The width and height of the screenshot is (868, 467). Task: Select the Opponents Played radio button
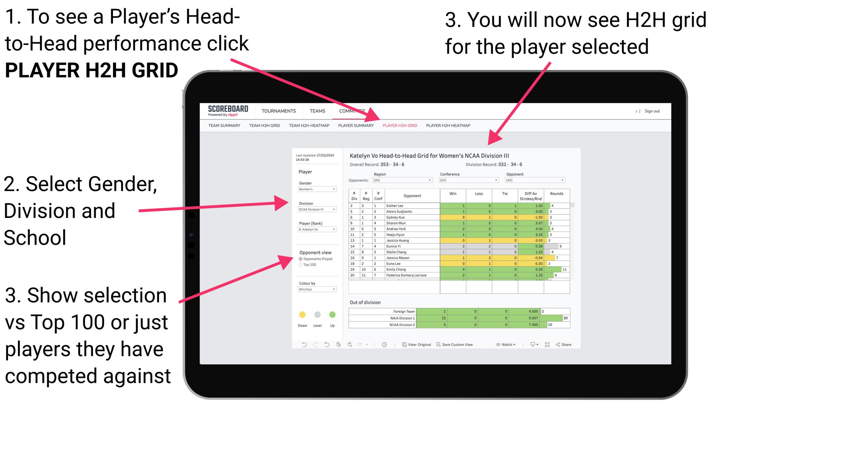(x=300, y=258)
